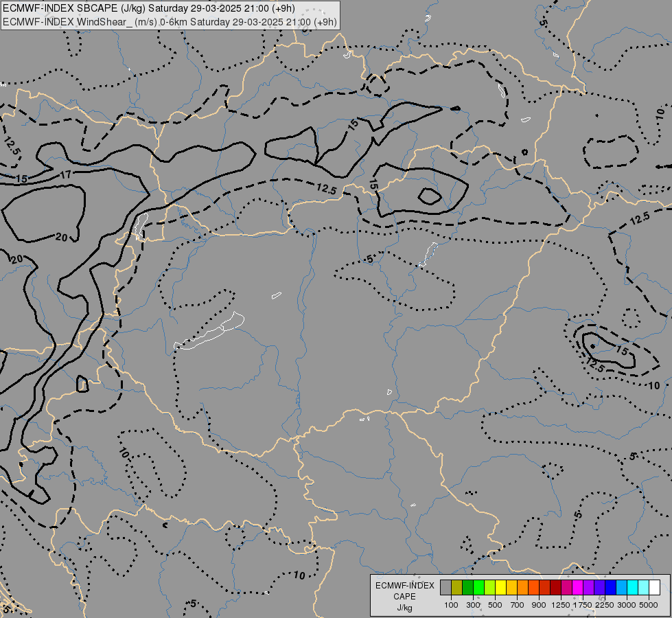The height and width of the screenshot is (618, 672).
Task: Click the legend value 700
Action: pos(518,605)
